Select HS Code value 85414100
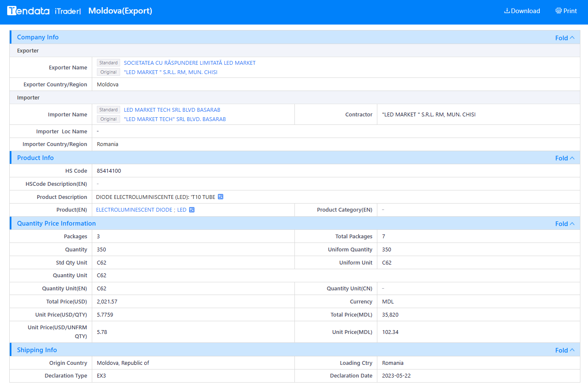Image resolution: width=588 pixels, height=386 pixels. [x=109, y=171]
